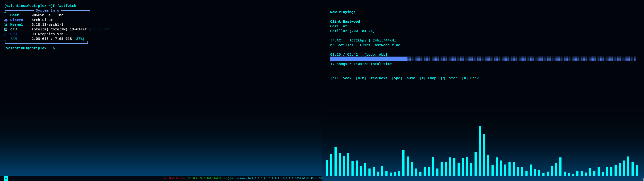Click 'no IPv6' in the status bar

[x=169, y=179]
